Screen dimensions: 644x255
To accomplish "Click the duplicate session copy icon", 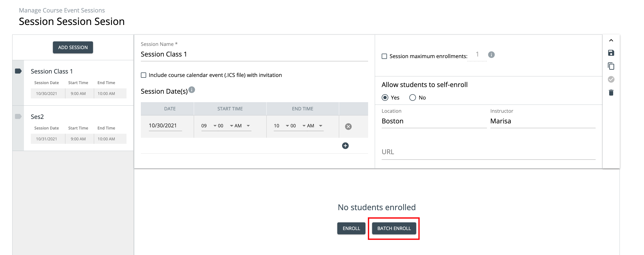I will [x=611, y=66].
